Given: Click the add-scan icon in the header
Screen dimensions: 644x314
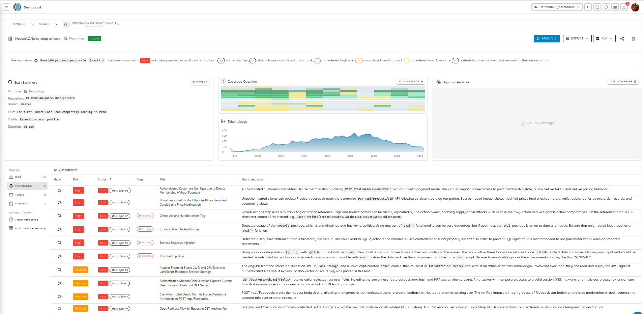Looking at the screenshot, I should click(597, 7).
